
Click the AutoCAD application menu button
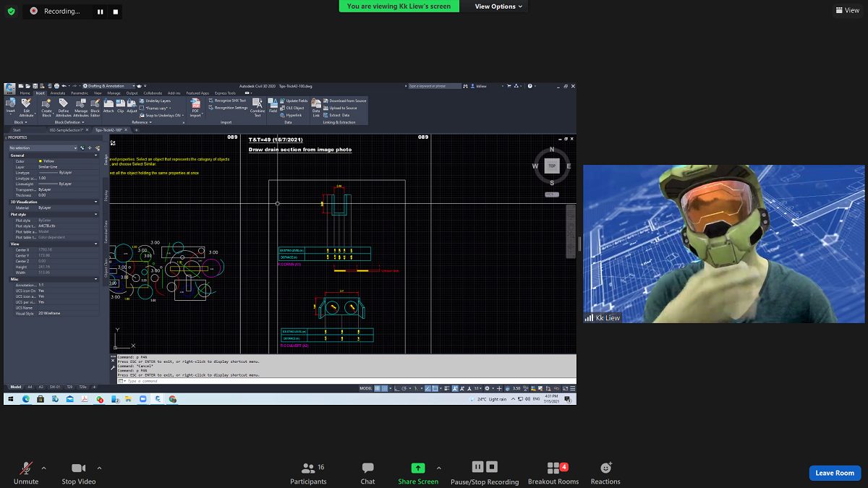click(x=9, y=88)
